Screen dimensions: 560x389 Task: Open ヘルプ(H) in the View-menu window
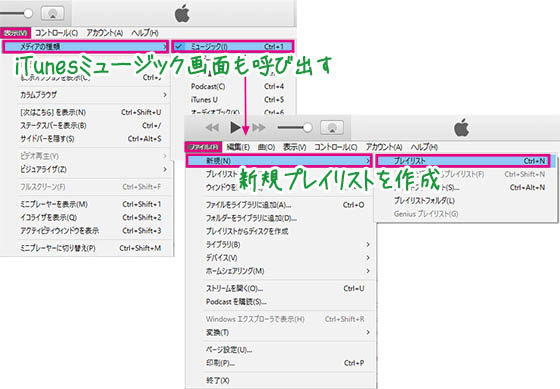145,33
